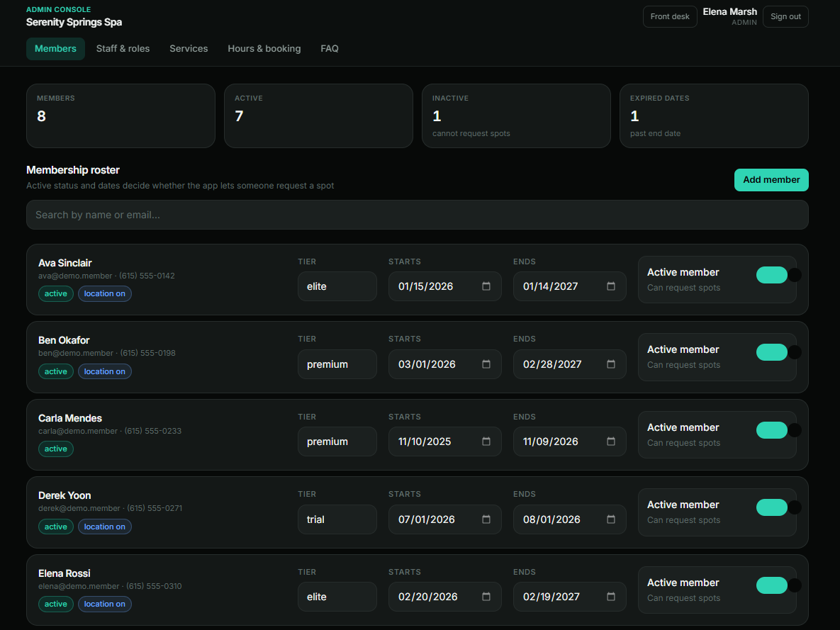Viewport: 840px width, 630px height.
Task: Click Derek Yoon's 'location on' badge
Action: click(105, 527)
